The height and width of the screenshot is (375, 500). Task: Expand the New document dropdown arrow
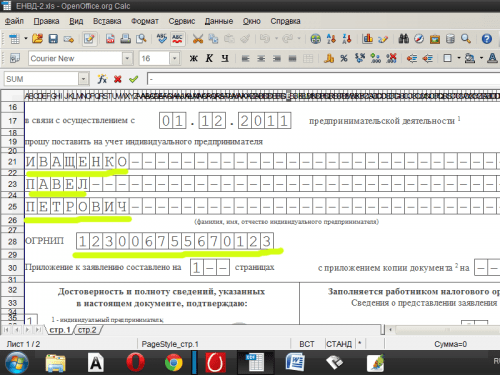[26, 39]
